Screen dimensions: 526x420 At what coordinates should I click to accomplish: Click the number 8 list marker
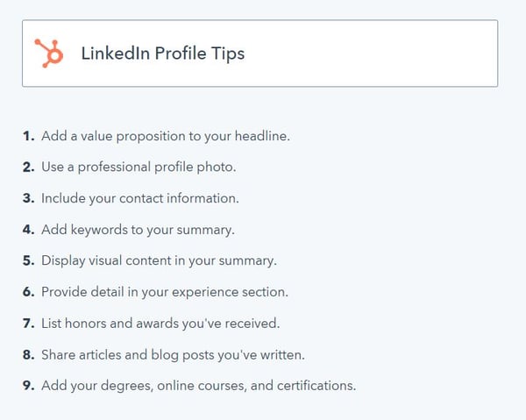pos(29,354)
